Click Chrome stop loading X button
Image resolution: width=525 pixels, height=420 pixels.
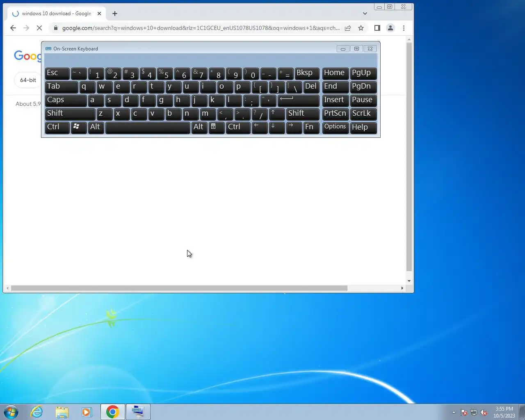point(39,28)
